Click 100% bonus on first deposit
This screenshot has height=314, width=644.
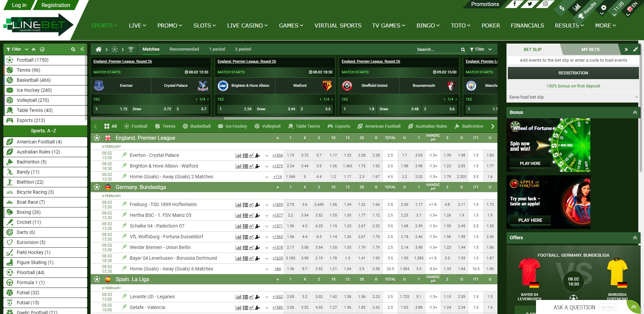[x=573, y=86]
